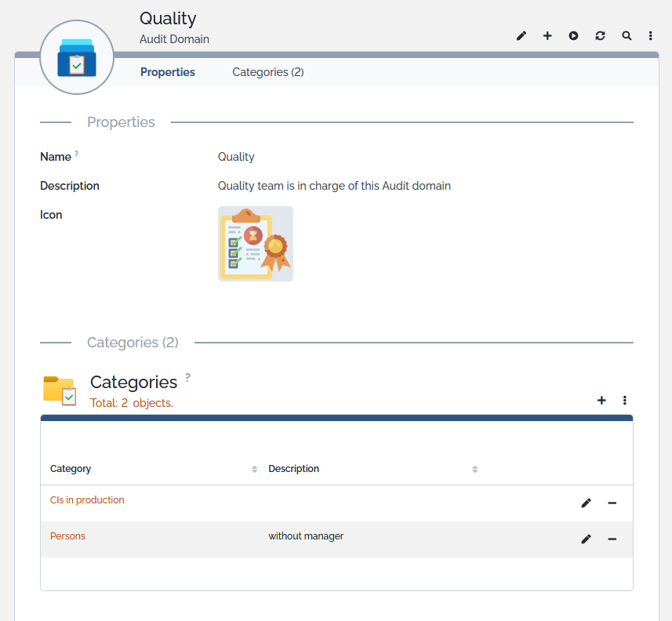Image resolution: width=672 pixels, height=621 pixels.
Task: Click the plus icon in the top toolbar
Action: pyautogui.click(x=547, y=36)
